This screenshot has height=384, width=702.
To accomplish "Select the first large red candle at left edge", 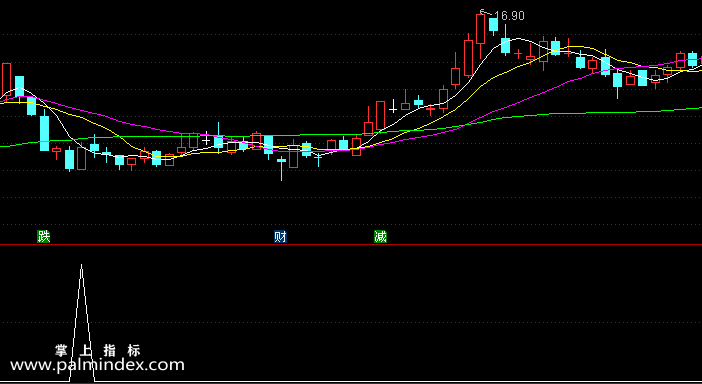I will [6, 80].
